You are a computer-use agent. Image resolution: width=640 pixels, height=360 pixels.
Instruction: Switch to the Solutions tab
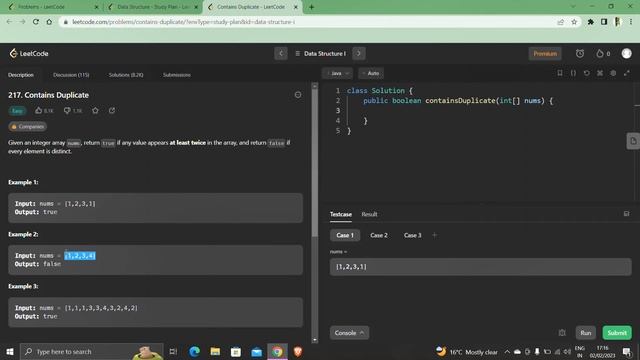126,75
